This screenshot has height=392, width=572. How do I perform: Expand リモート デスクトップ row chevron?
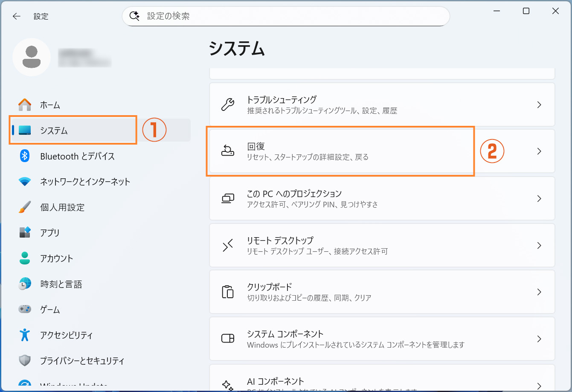click(x=539, y=245)
